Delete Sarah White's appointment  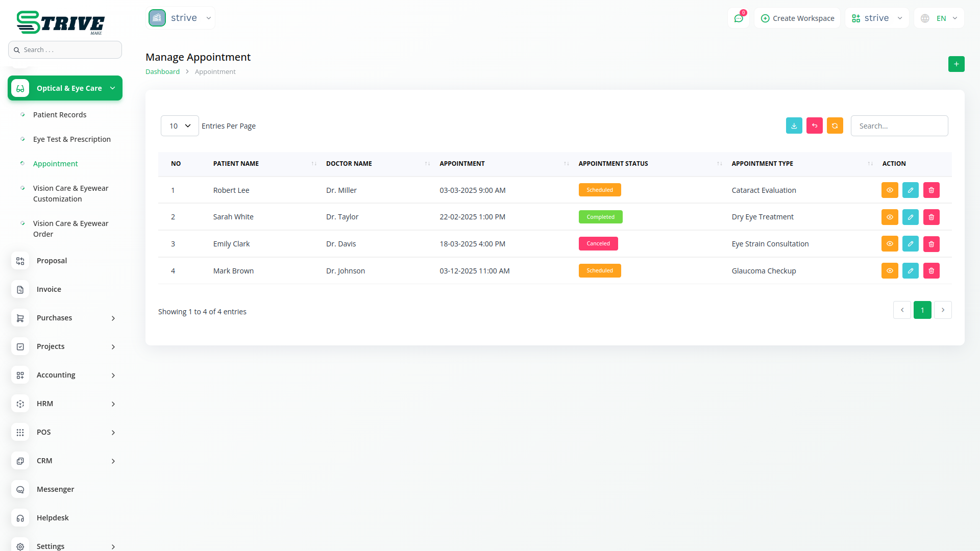tap(931, 217)
